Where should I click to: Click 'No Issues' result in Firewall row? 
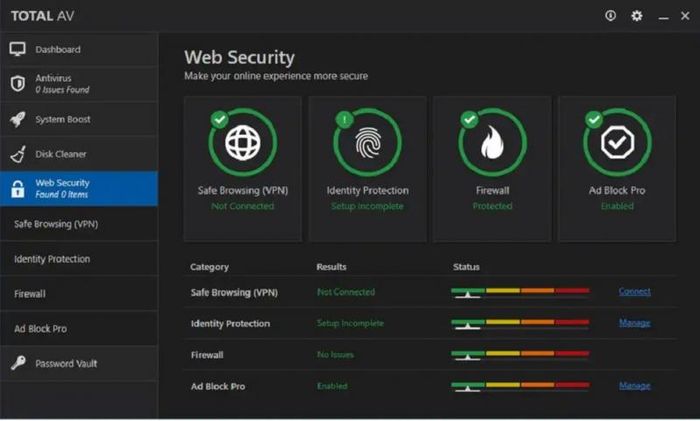click(x=335, y=355)
